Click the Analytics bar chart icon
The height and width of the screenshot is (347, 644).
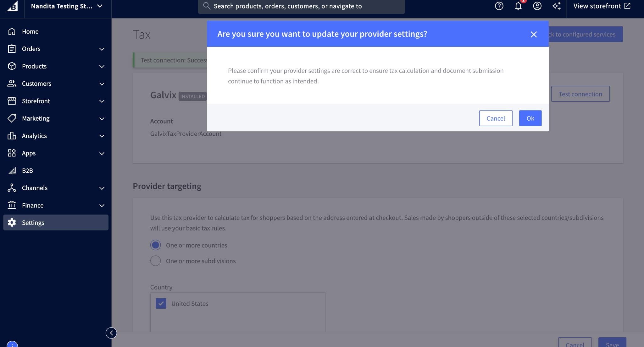(x=12, y=136)
